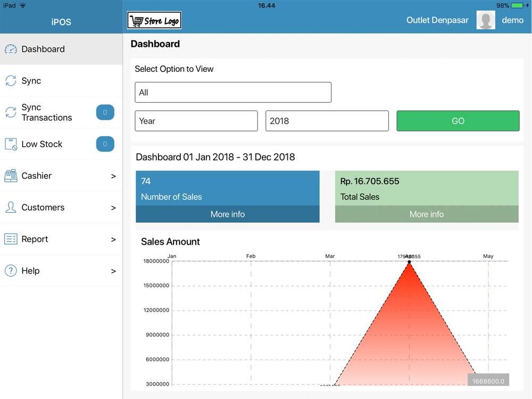Click the peak data point on sales chart
This screenshot has width=532, height=399.
[409, 262]
